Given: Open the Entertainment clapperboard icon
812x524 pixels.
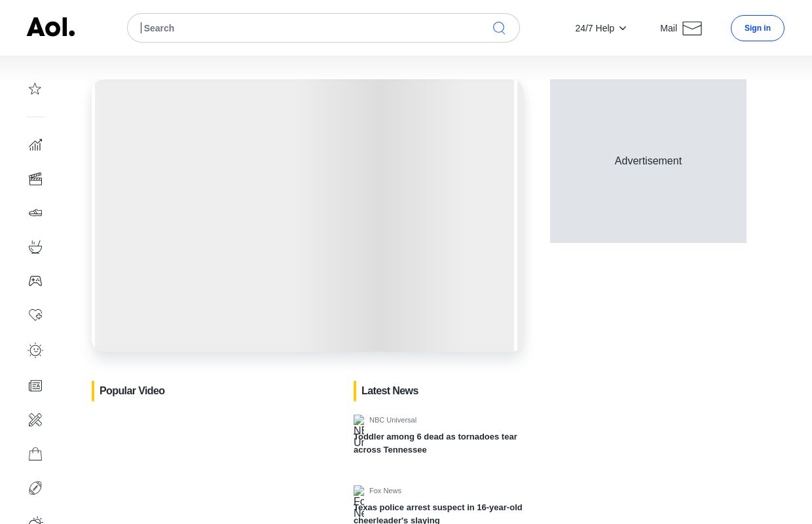Looking at the screenshot, I should [x=35, y=179].
